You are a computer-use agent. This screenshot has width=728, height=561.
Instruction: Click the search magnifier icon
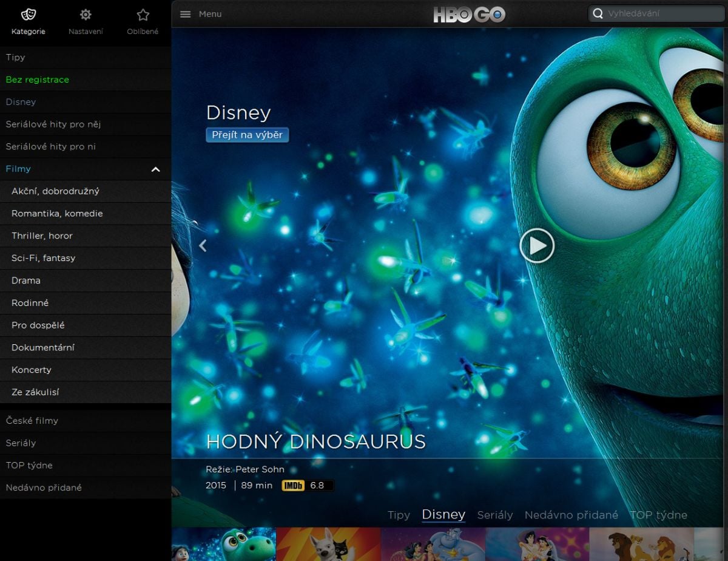click(x=598, y=14)
